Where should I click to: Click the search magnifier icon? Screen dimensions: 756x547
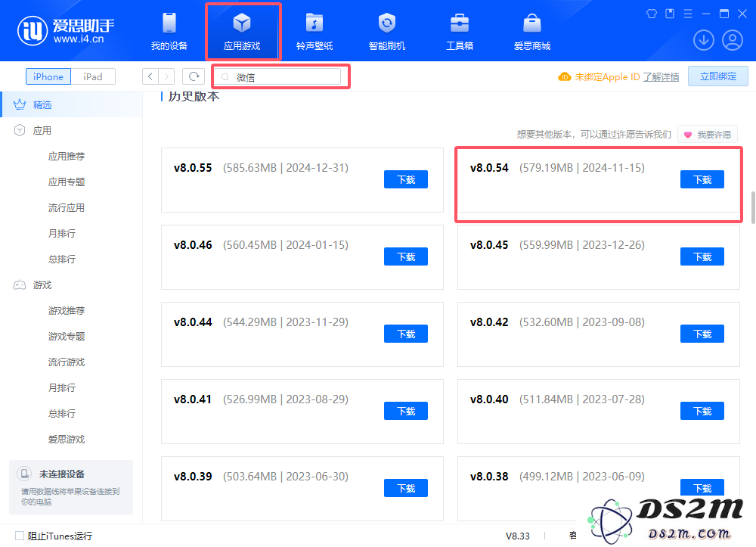pyautogui.click(x=225, y=77)
